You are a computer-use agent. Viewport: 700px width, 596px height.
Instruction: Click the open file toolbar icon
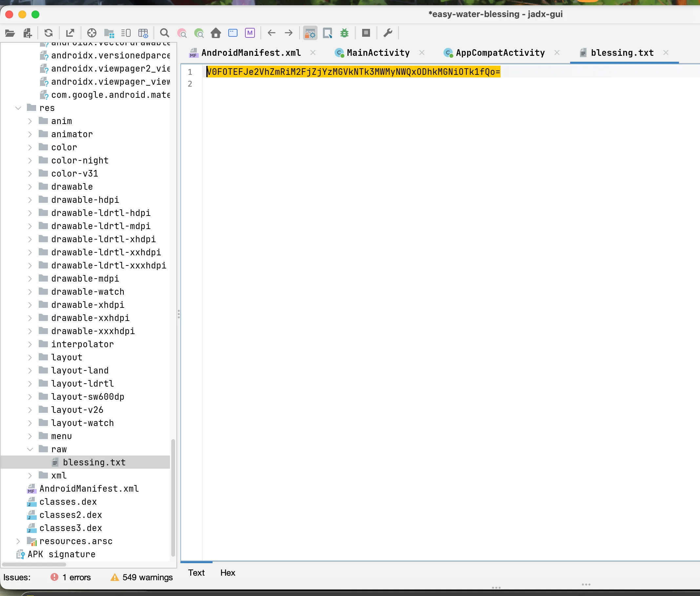tap(10, 33)
